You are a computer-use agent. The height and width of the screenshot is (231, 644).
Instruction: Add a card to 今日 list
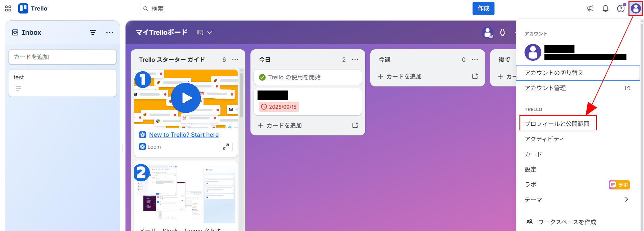pos(280,125)
